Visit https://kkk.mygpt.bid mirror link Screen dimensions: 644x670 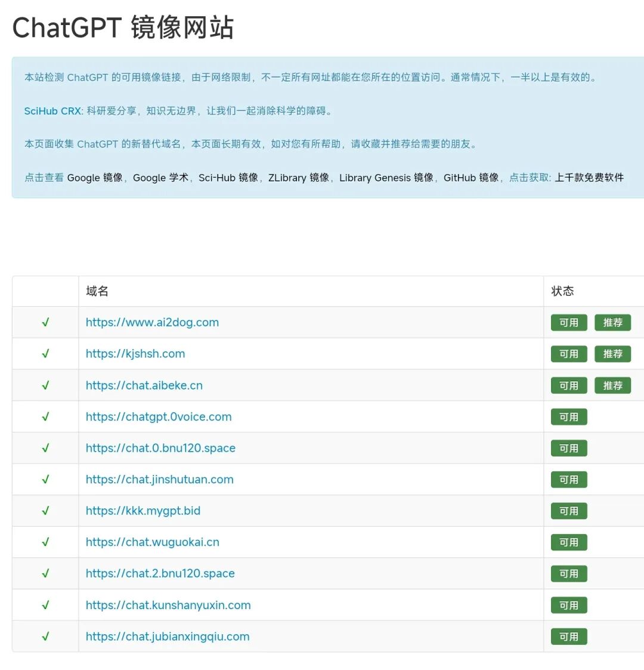click(x=143, y=511)
